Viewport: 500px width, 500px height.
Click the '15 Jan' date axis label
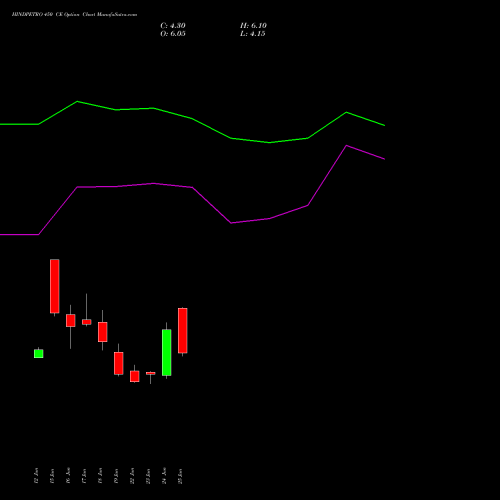pos(52,476)
